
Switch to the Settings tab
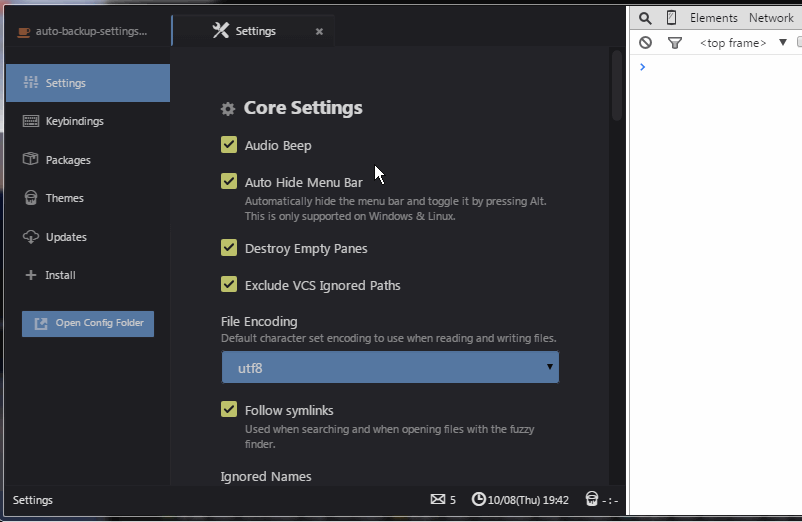[x=254, y=31]
